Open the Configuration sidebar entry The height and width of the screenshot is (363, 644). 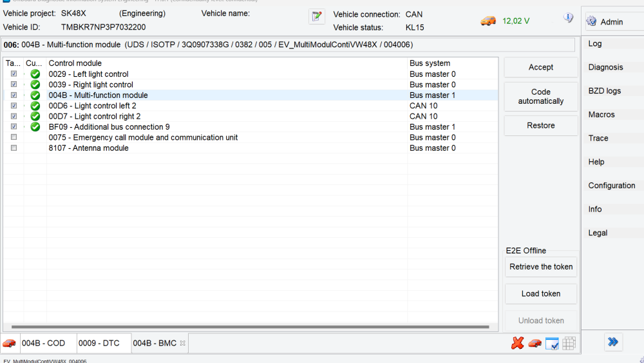click(x=612, y=186)
